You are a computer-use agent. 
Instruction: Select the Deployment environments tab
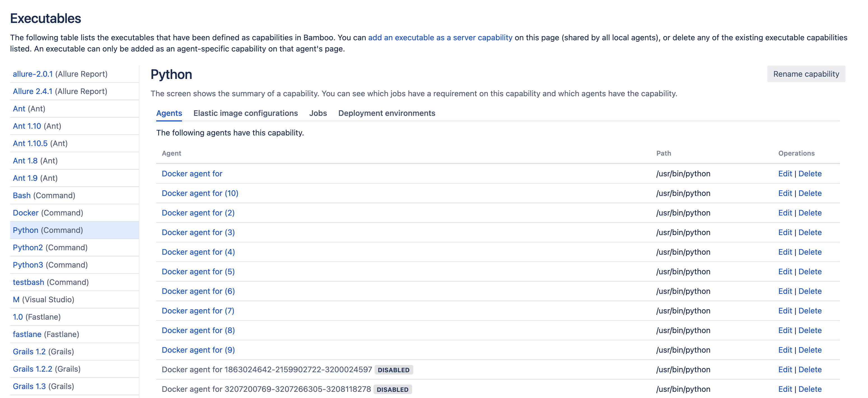386,113
